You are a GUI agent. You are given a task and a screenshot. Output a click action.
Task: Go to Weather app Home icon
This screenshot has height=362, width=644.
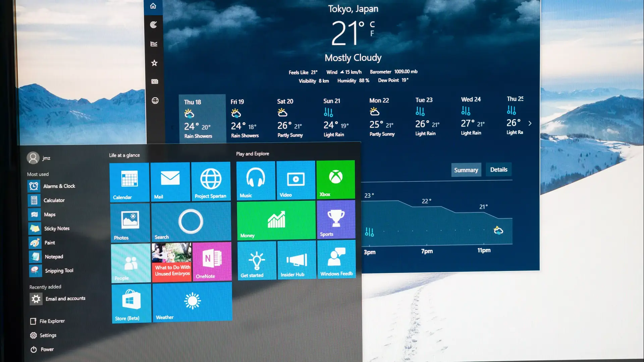pos(153,6)
